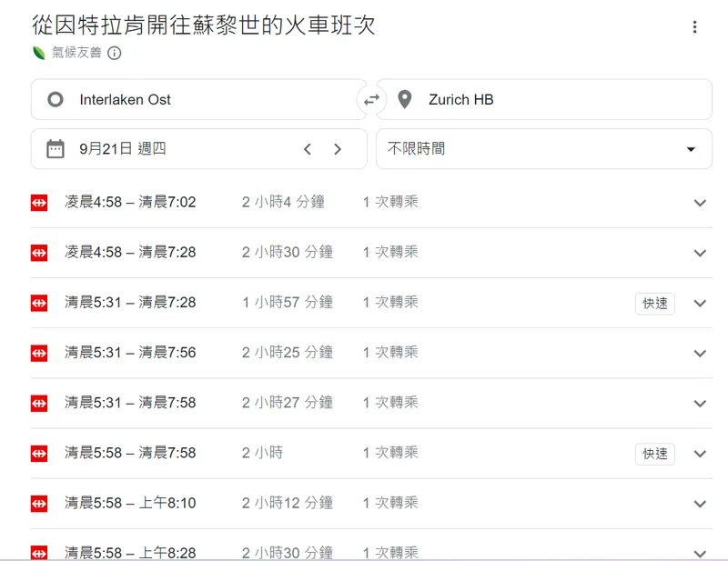The image size is (728, 561).
Task: Click SBB logo on 5:31–7:56 row
Action: tap(39, 353)
